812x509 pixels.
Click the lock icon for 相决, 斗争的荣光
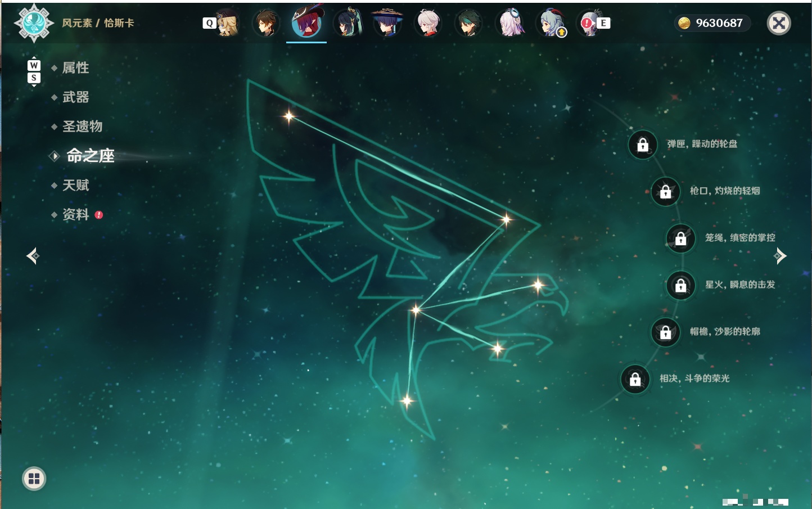635,379
